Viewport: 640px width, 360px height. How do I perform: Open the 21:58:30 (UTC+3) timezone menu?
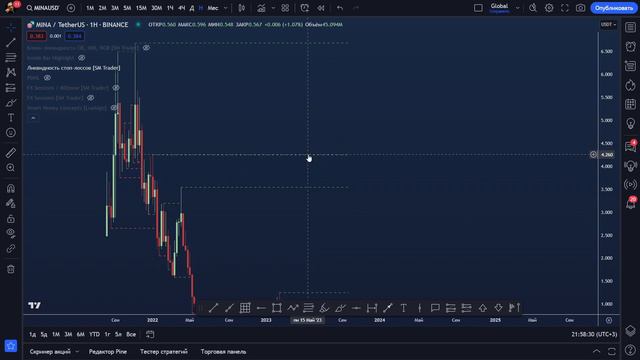pyautogui.click(x=594, y=334)
